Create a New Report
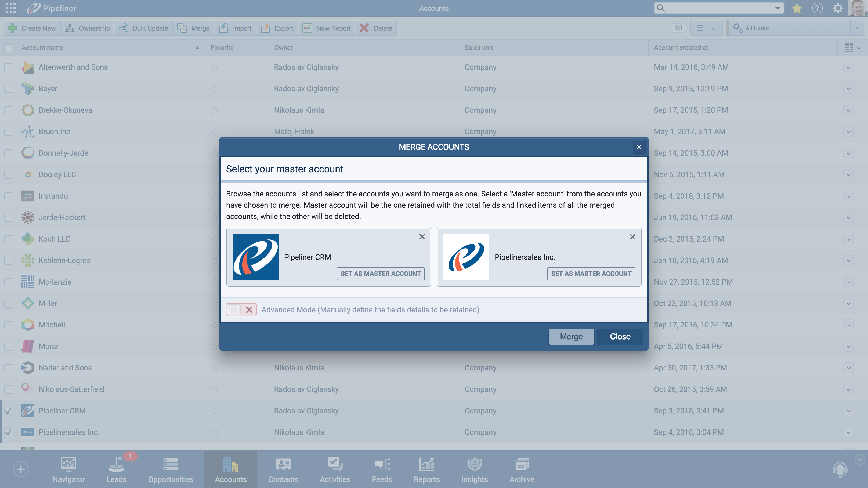This screenshot has width=868, height=488. pyautogui.click(x=326, y=28)
